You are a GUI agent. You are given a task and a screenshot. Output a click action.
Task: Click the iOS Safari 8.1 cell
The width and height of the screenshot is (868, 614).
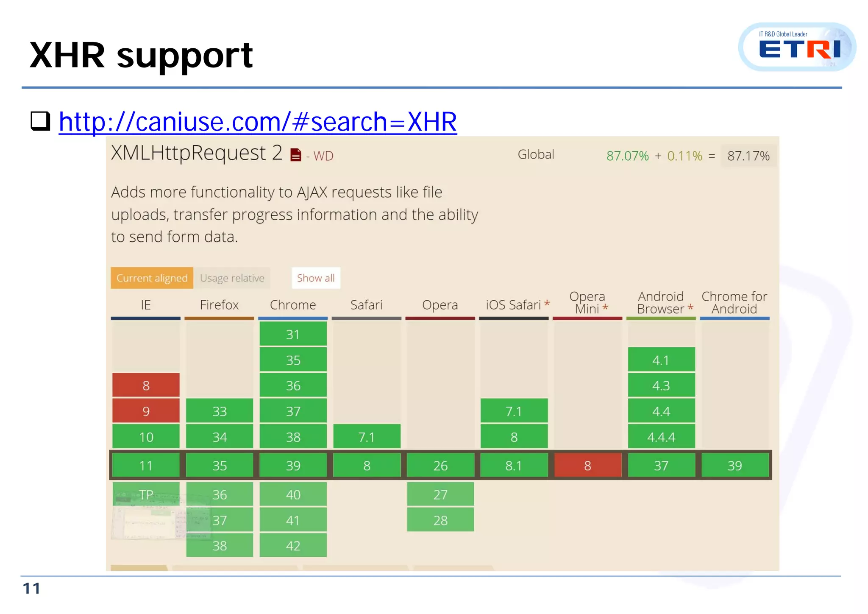[514, 466]
